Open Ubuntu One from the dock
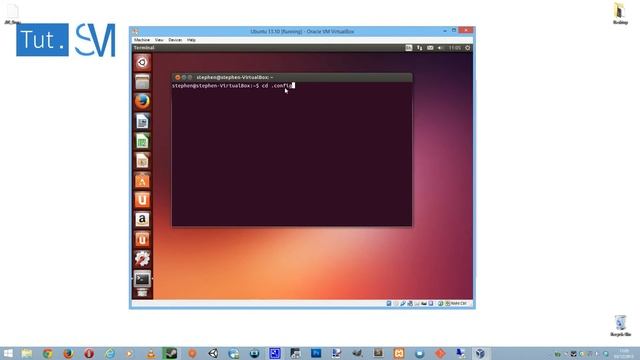Image resolution: width=640 pixels, height=360 pixels. click(142, 200)
